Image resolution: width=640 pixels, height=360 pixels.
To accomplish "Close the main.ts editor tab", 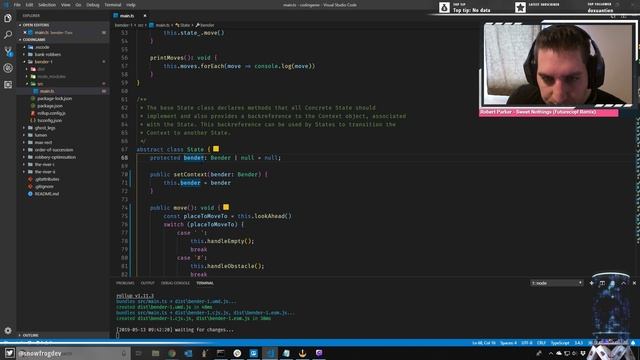I will pos(145,16).
